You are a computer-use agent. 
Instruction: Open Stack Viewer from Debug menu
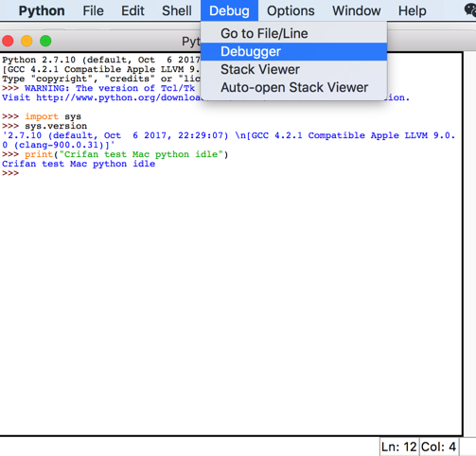click(x=293, y=69)
